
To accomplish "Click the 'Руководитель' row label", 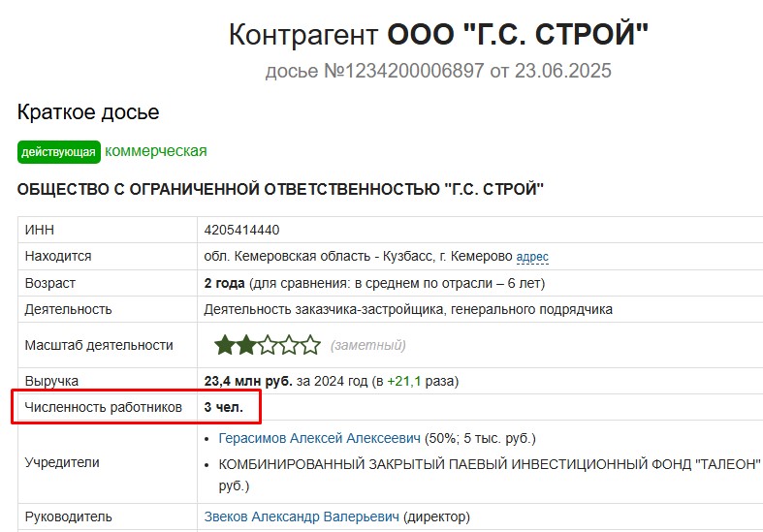I will tap(68, 516).
